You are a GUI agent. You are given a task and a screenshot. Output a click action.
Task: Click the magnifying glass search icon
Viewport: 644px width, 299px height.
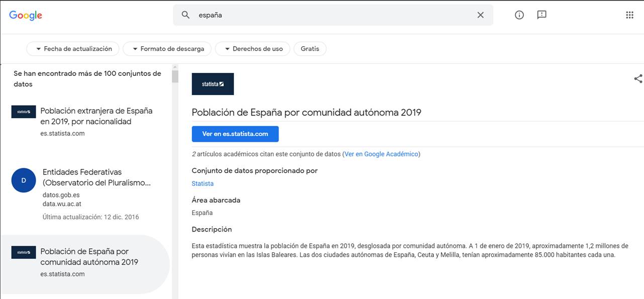186,15
